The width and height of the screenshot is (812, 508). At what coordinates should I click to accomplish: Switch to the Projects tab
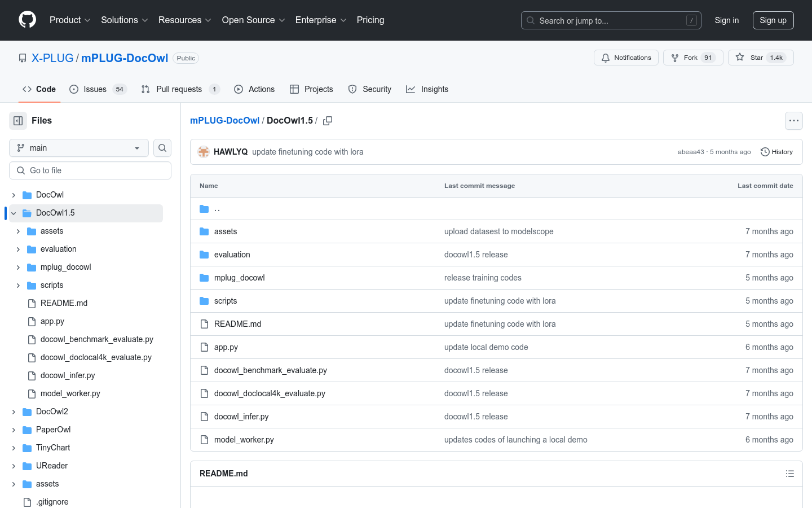(x=311, y=89)
